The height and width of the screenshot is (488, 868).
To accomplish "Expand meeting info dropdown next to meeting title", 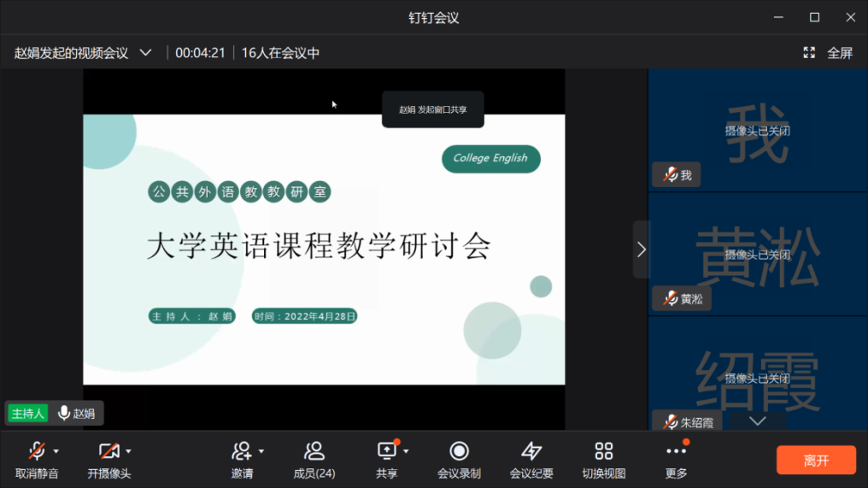I will [146, 53].
